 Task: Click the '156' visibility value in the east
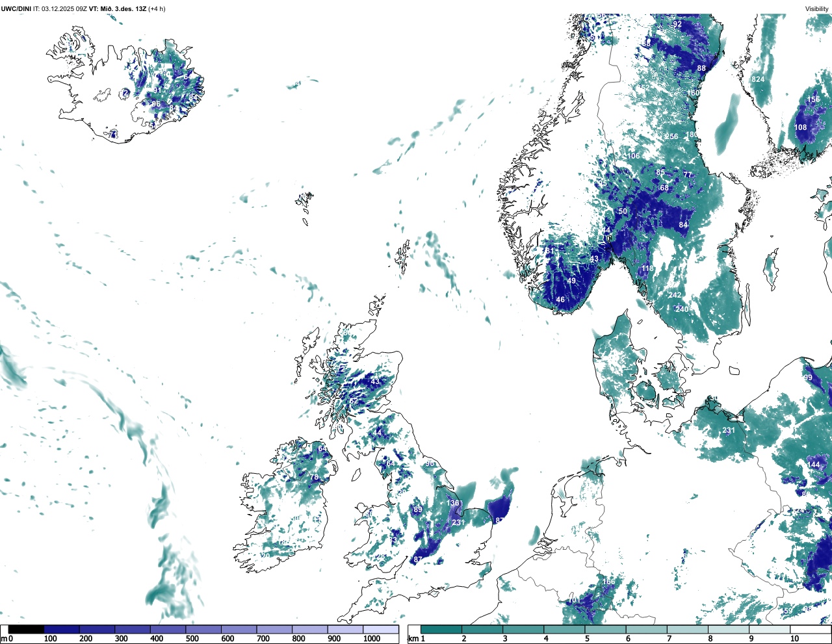pyautogui.click(x=813, y=99)
